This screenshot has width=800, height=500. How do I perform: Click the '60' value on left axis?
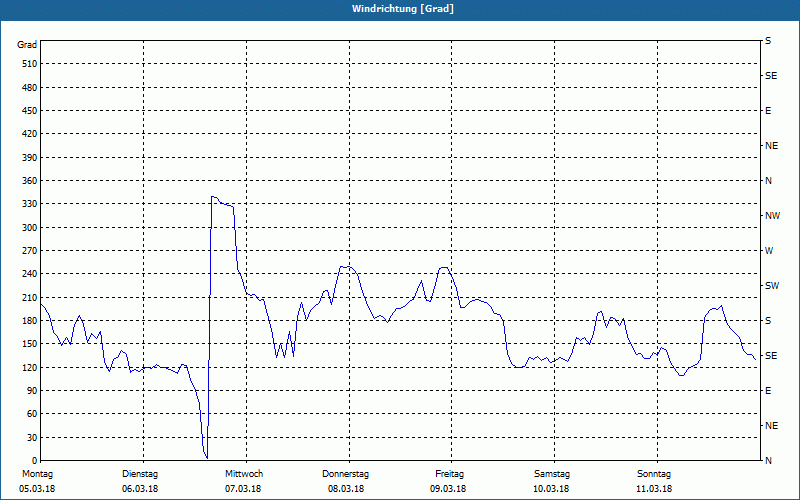(x=33, y=414)
